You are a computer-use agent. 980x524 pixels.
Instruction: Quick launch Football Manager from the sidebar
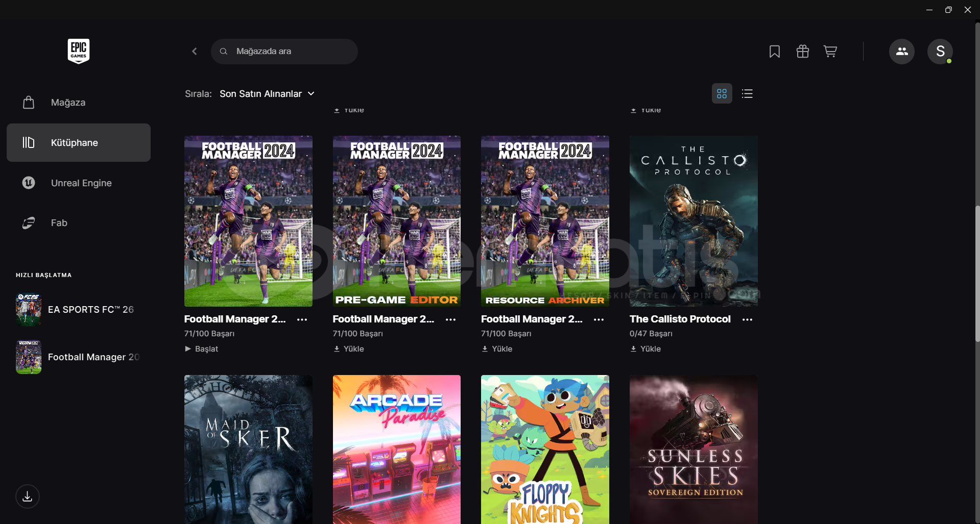tap(79, 357)
